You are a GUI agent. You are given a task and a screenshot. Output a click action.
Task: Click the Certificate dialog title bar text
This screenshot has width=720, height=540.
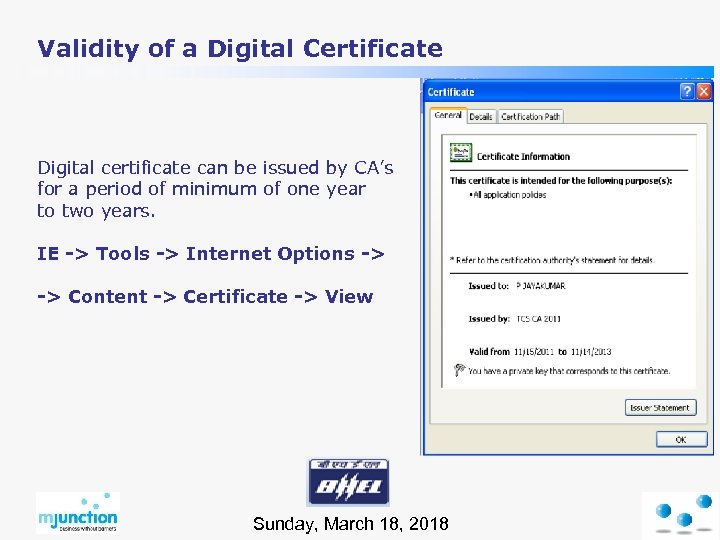point(450,92)
